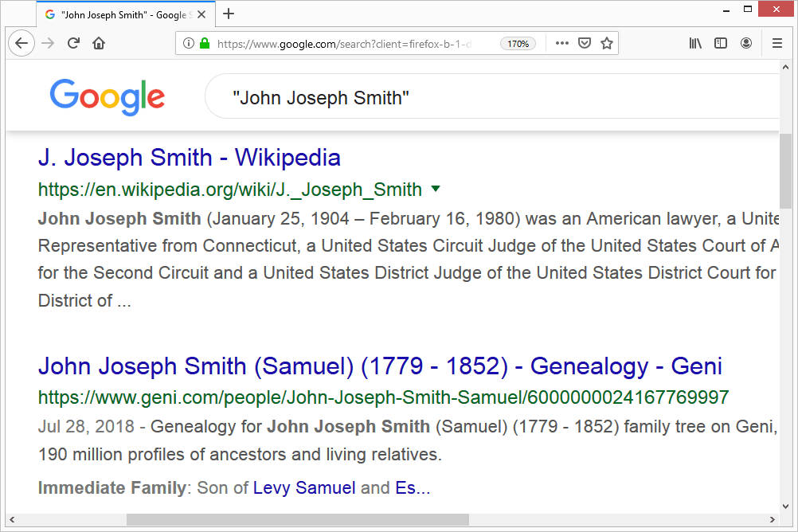This screenshot has height=532, width=798.
Task: Open the hamburger application menu
Action: coord(776,43)
